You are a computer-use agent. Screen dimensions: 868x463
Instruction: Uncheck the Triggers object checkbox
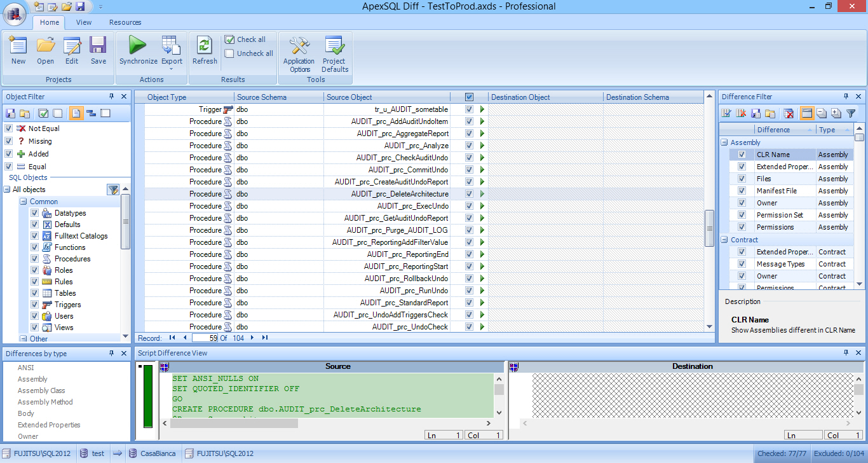tap(35, 305)
